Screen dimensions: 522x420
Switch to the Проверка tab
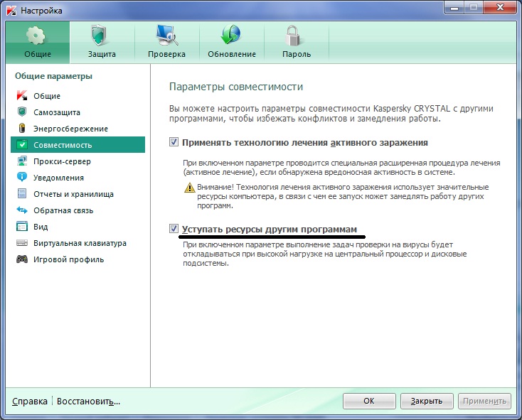(x=166, y=43)
